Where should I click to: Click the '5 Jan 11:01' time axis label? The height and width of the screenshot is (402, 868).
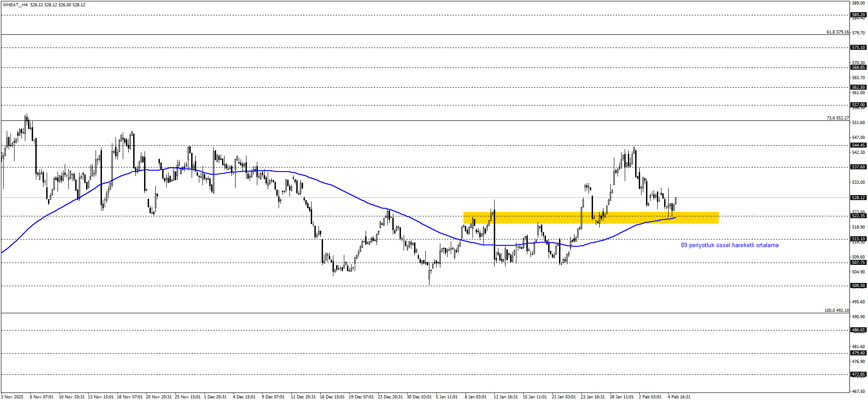(x=447, y=397)
